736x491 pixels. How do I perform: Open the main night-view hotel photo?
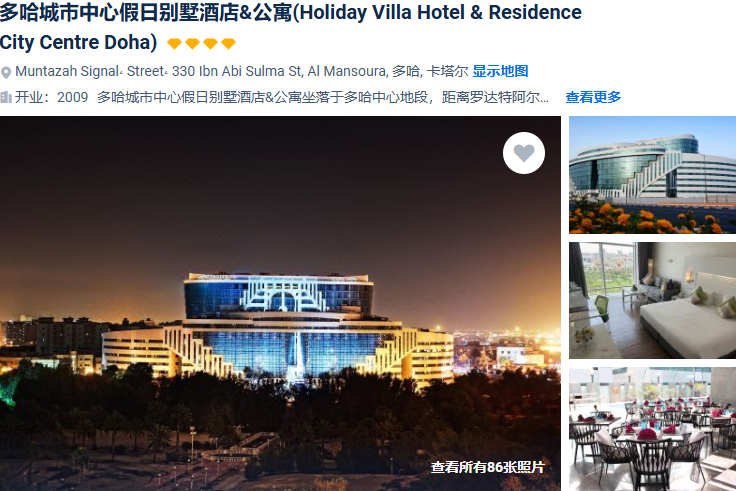[280, 303]
